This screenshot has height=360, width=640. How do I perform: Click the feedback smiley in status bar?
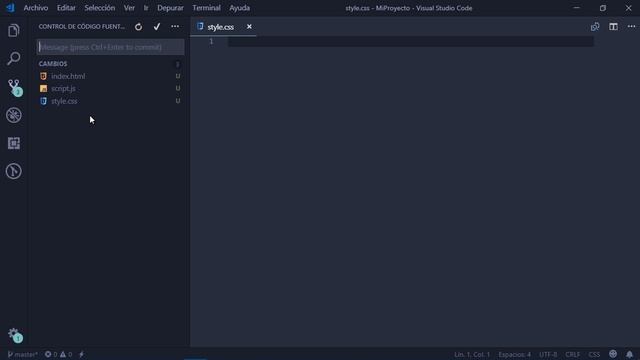tap(613, 354)
